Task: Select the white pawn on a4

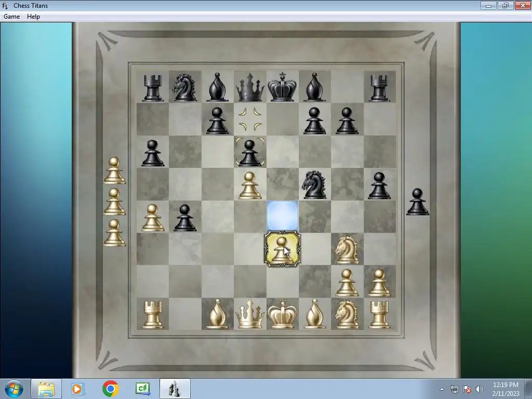Action: [x=152, y=218]
